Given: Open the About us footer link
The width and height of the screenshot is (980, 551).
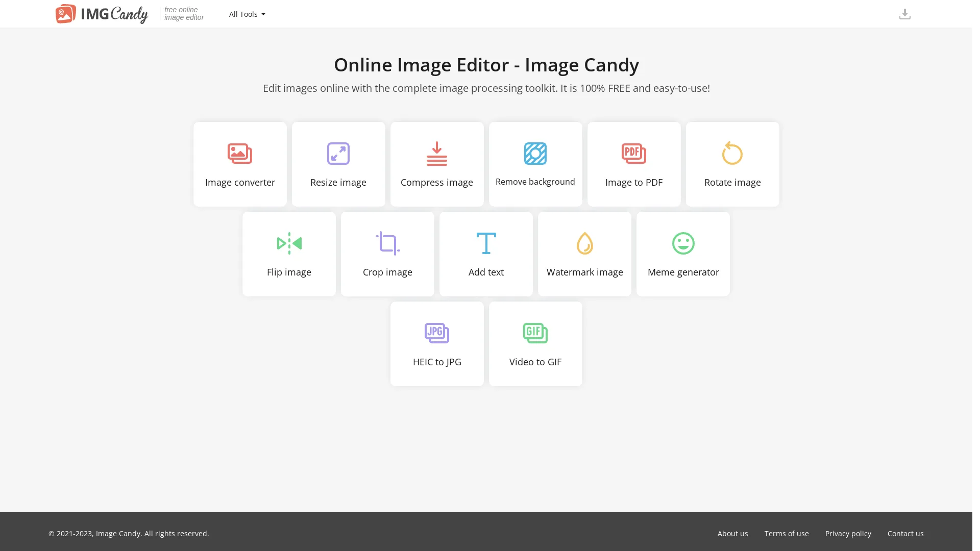Looking at the screenshot, I should [x=732, y=534].
